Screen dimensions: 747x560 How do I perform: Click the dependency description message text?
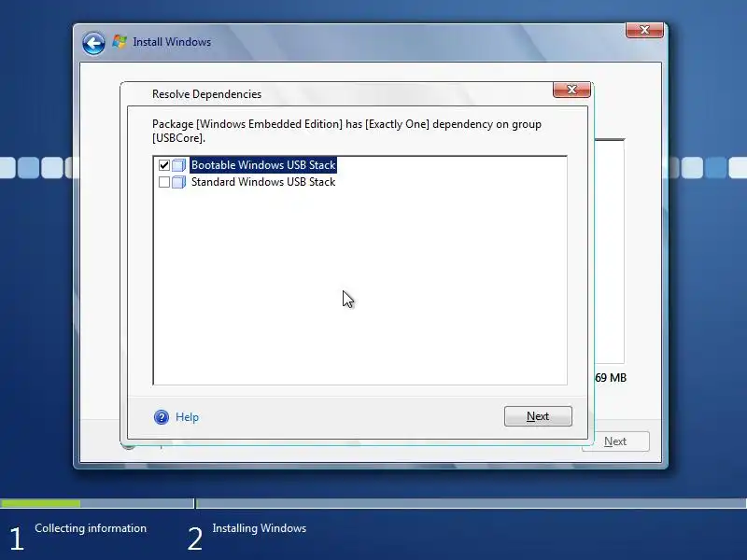[346, 131]
